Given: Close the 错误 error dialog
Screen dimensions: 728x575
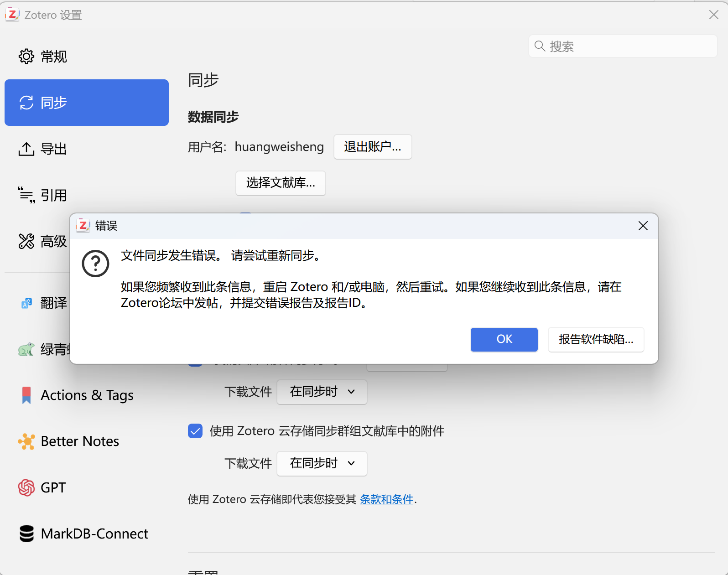Looking at the screenshot, I should point(643,226).
